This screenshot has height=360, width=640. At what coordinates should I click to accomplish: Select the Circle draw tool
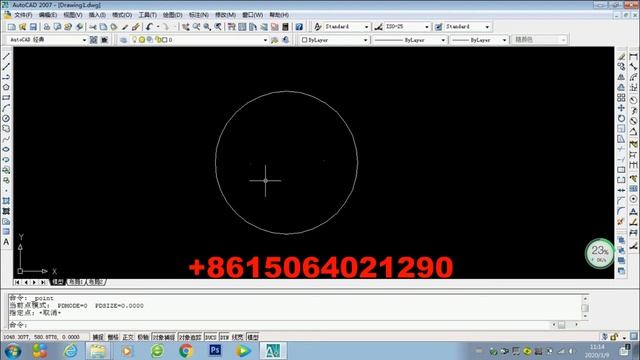coord(6,118)
